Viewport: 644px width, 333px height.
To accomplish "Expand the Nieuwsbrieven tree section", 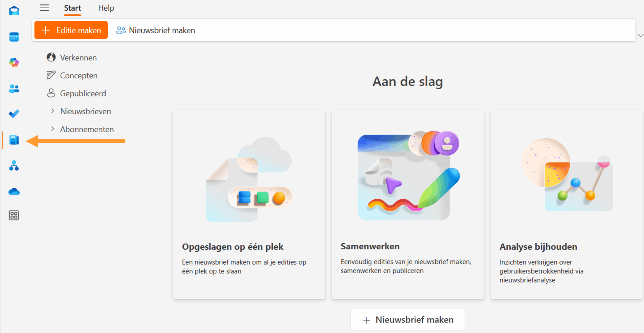I will [x=53, y=111].
